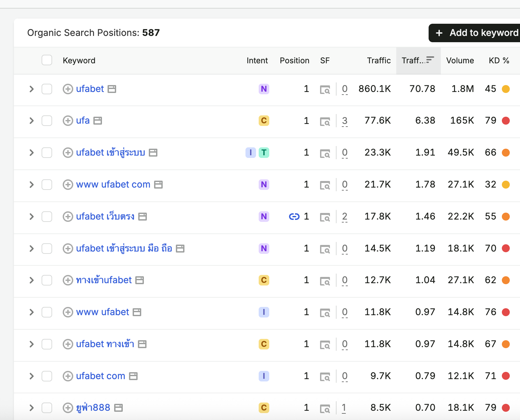
Task: Check the box for ufabet com row
Action: pos(47,376)
